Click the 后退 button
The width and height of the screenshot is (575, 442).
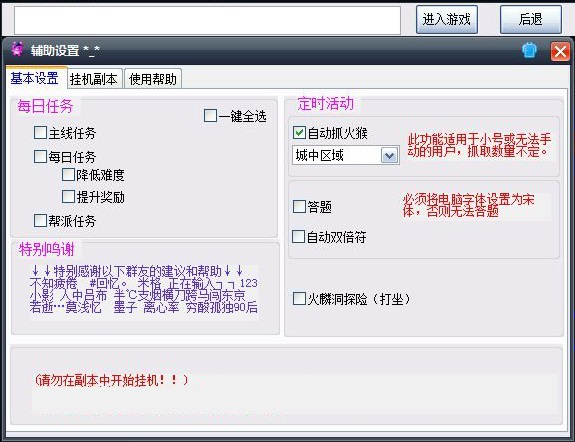[531, 19]
